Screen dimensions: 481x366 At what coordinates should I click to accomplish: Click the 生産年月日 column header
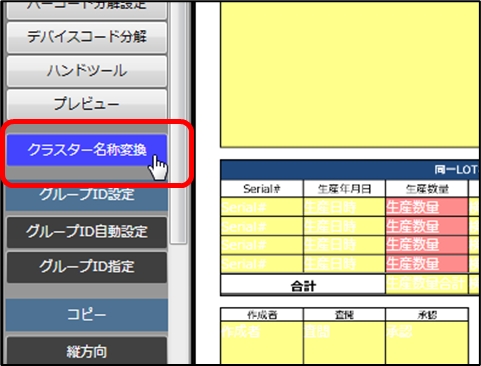[344, 189]
